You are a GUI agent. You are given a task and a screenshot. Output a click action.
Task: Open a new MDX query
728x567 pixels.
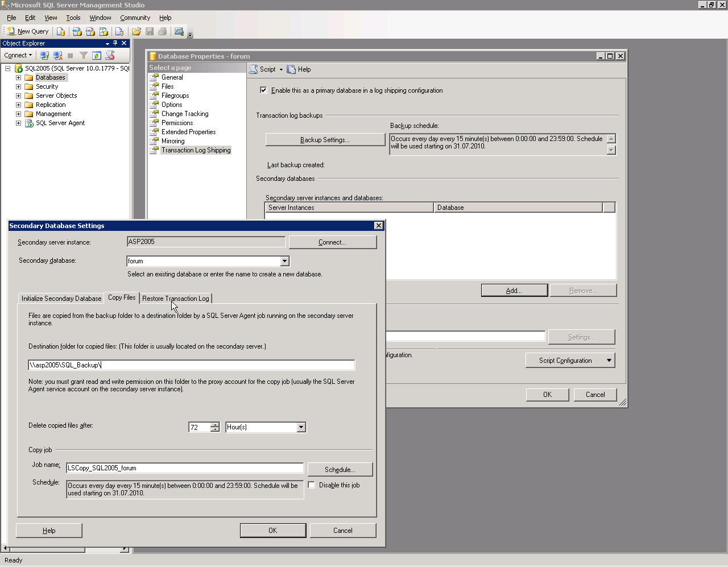click(x=77, y=31)
